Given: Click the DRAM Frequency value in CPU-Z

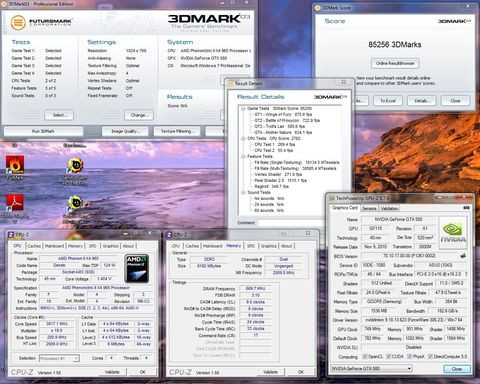Looking at the screenshot, I should pyautogui.click(x=255, y=289).
